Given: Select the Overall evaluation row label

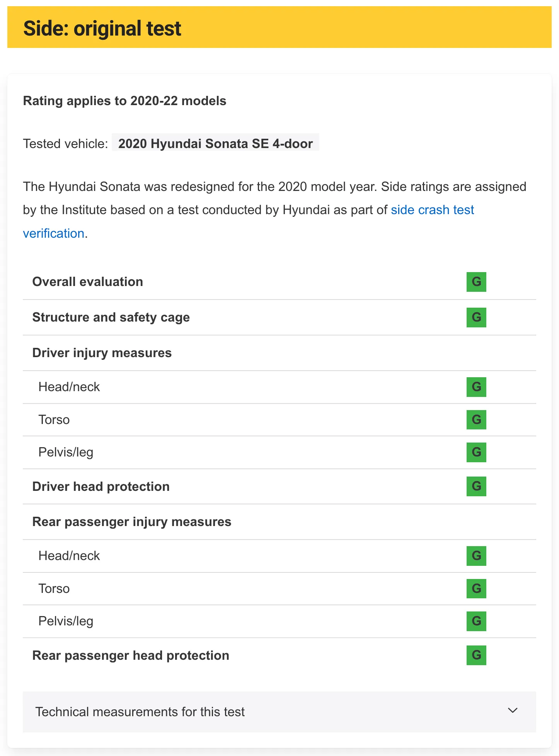Looking at the screenshot, I should pyautogui.click(x=88, y=282).
